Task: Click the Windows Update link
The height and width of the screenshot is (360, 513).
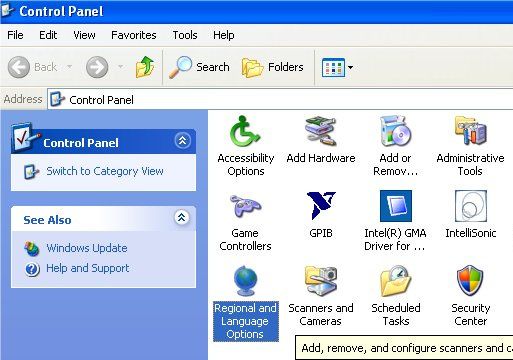Action: (87, 248)
